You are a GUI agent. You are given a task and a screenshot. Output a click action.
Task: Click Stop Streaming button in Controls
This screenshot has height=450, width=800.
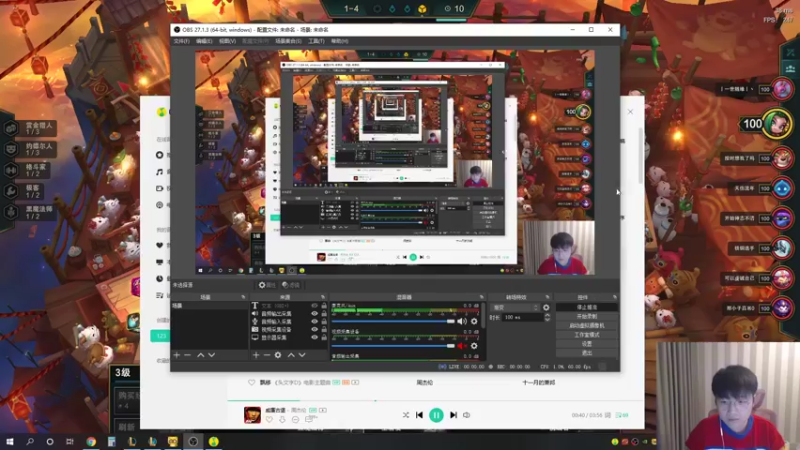(x=587, y=308)
